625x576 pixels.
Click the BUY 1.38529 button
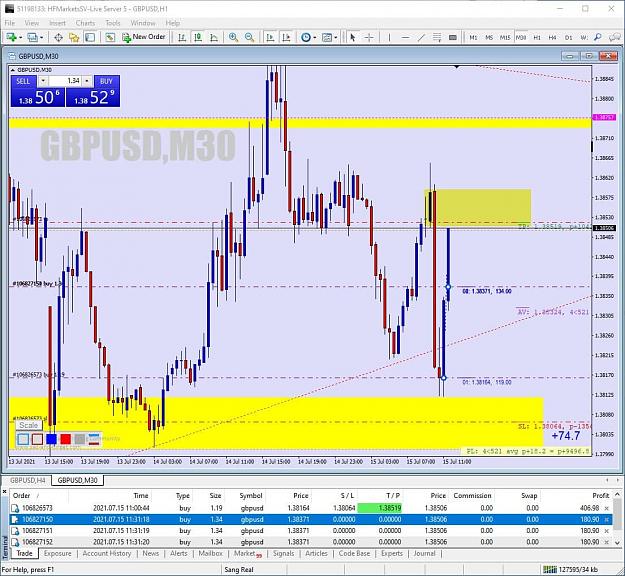[93, 97]
